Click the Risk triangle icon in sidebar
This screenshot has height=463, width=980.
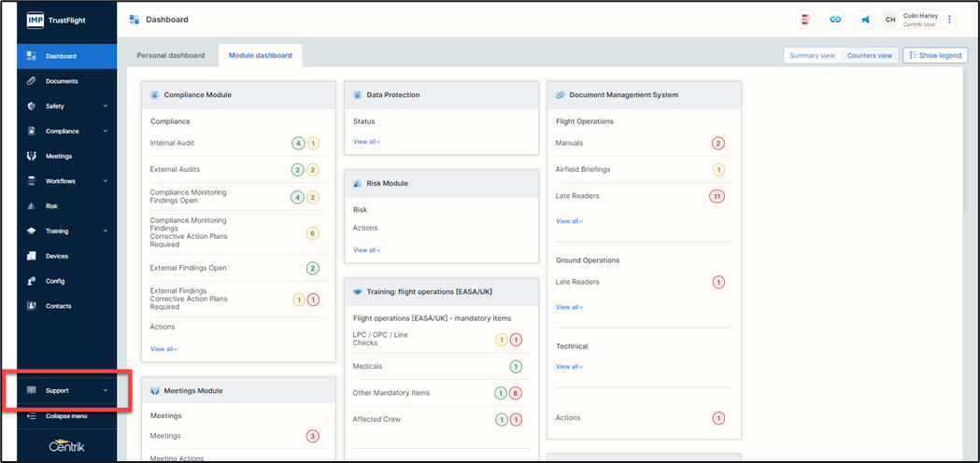click(32, 206)
